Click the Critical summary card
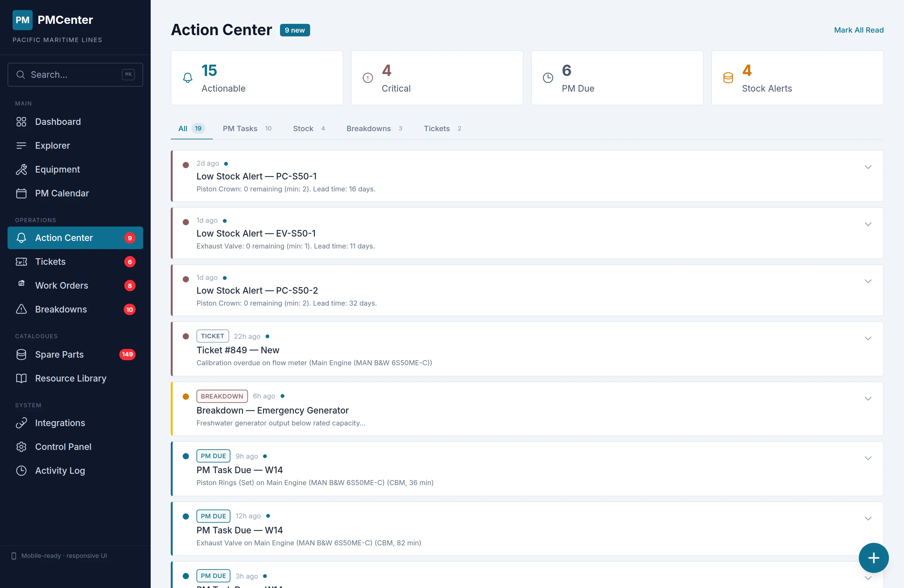The image size is (904, 588). pyautogui.click(x=437, y=78)
